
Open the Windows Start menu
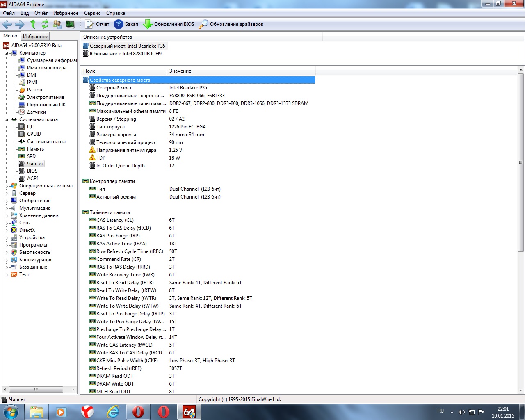pyautogui.click(x=11, y=411)
